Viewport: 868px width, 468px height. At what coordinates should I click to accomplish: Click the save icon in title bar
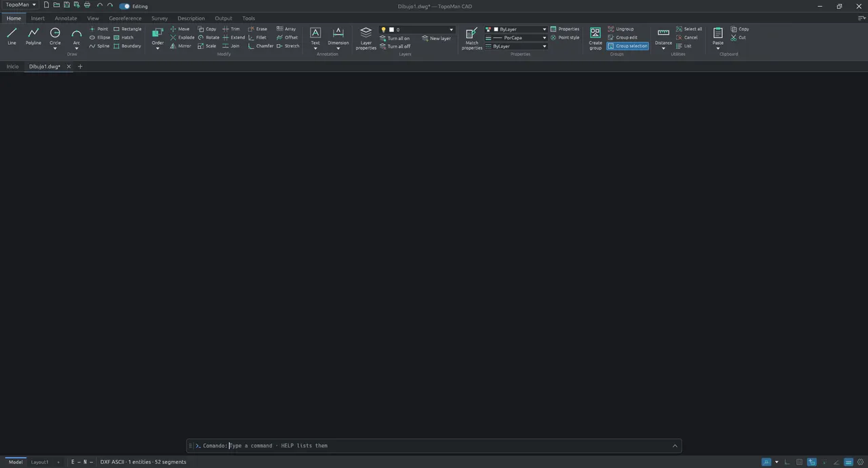coord(66,5)
